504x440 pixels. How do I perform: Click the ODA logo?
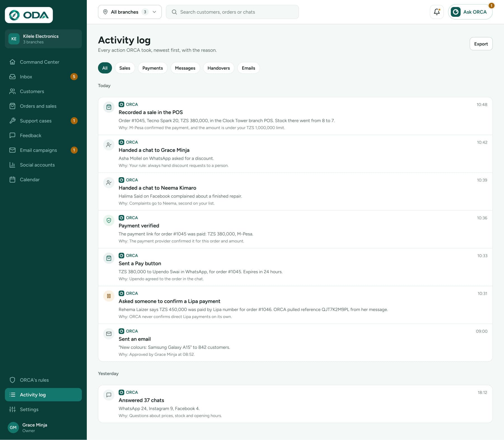[29, 15]
